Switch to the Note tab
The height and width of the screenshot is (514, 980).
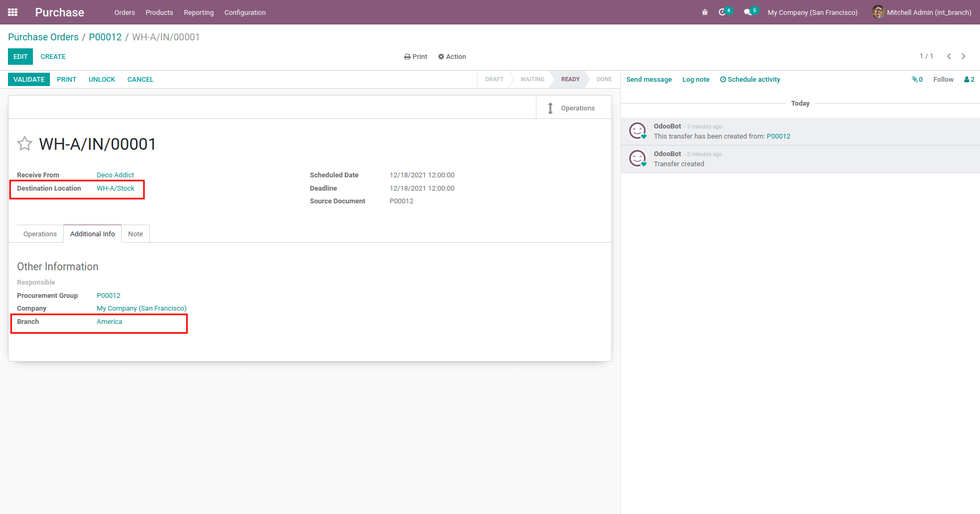pyautogui.click(x=135, y=234)
